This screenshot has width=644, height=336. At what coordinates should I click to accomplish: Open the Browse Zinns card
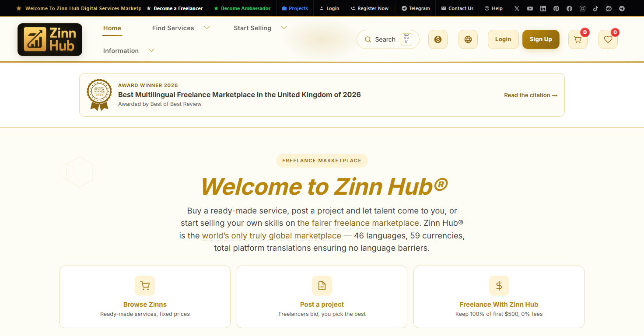(x=145, y=297)
